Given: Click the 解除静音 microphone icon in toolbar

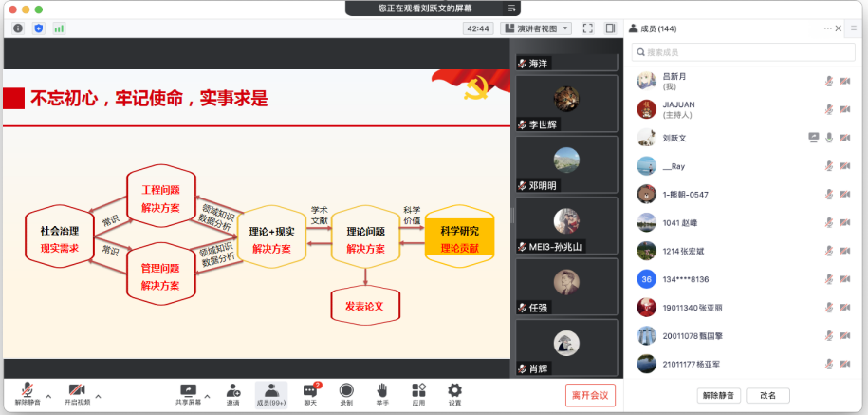Looking at the screenshot, I should [28, 390].
